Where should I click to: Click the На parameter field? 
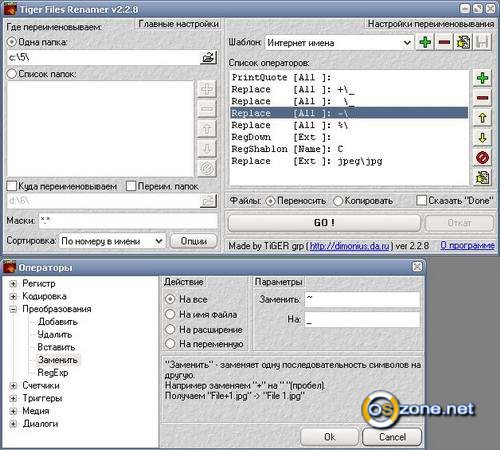[x=362, y=320]
